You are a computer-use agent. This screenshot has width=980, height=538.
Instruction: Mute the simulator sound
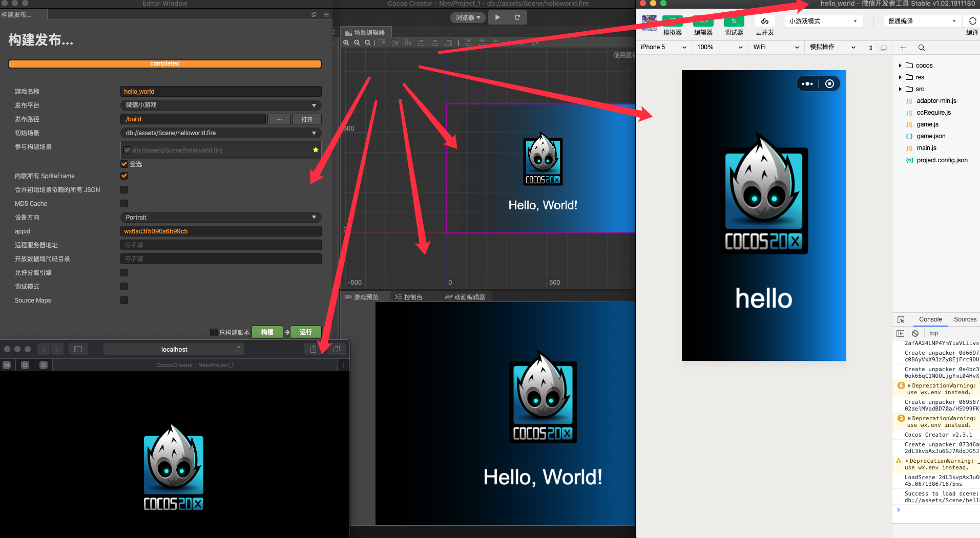click(870, 48)
